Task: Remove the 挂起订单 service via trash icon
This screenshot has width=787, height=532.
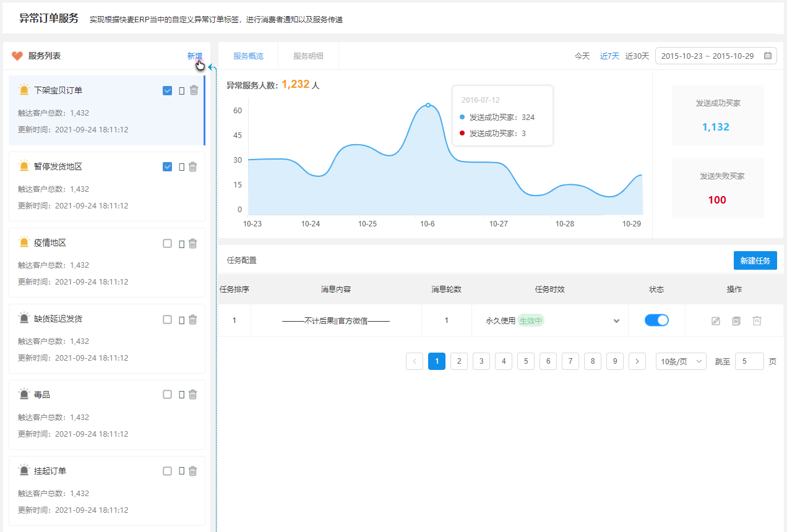Action: [x=192, y=471]
